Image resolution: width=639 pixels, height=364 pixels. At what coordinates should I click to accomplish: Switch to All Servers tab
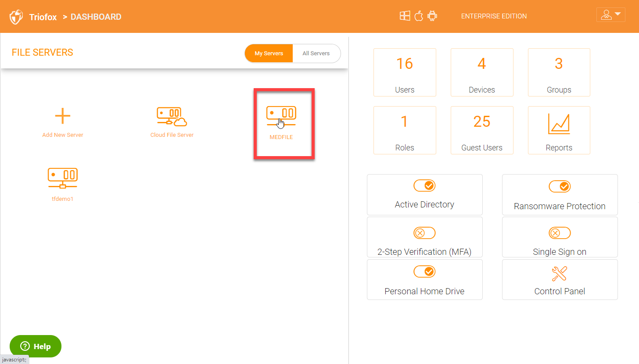tap(316, 54)
